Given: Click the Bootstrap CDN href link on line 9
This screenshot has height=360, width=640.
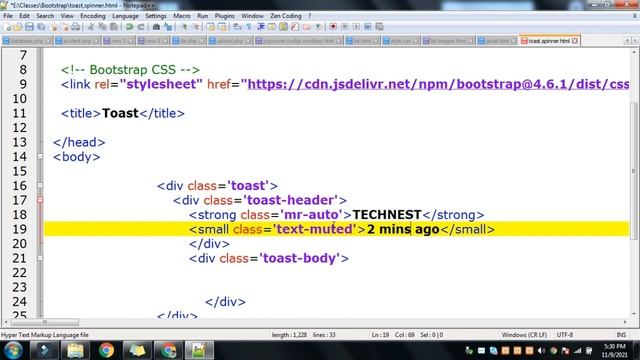Looking at the screenshot, I should [438, 84].
